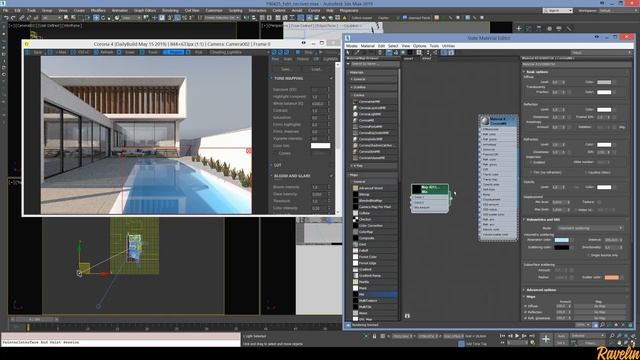Select the Checker map icon

(356, 219)
